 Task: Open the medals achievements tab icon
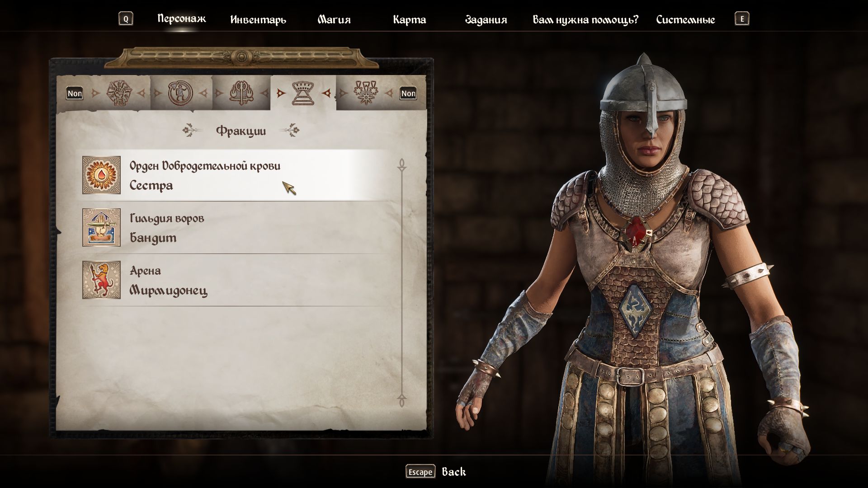pos(365,93)
